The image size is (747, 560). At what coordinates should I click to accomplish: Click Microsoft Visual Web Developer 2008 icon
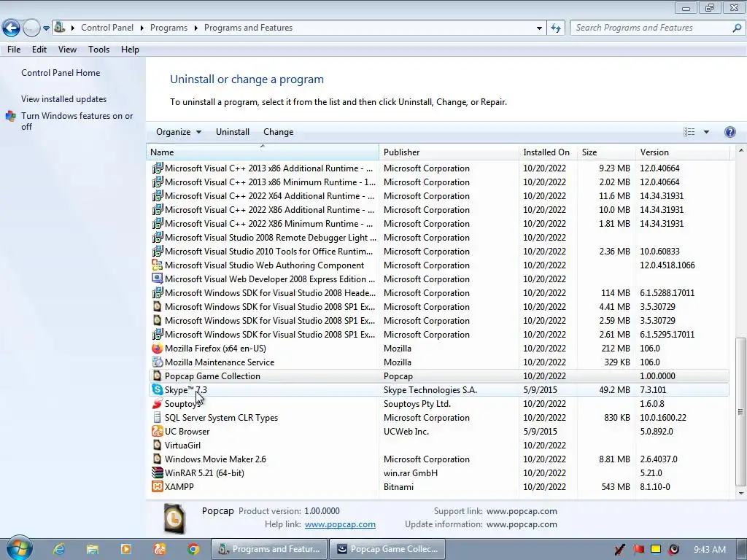click(157, 279)
